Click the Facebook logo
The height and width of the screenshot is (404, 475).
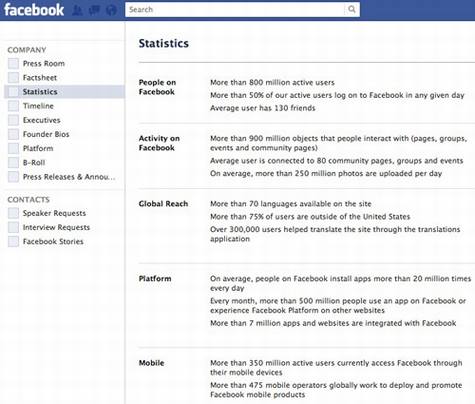point(34,10)
